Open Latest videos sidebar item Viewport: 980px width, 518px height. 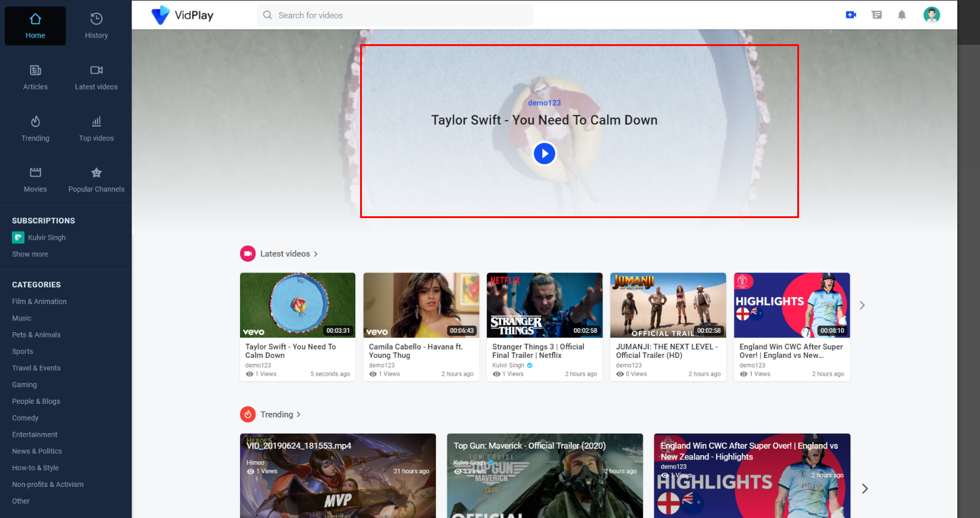pos(96,78)
